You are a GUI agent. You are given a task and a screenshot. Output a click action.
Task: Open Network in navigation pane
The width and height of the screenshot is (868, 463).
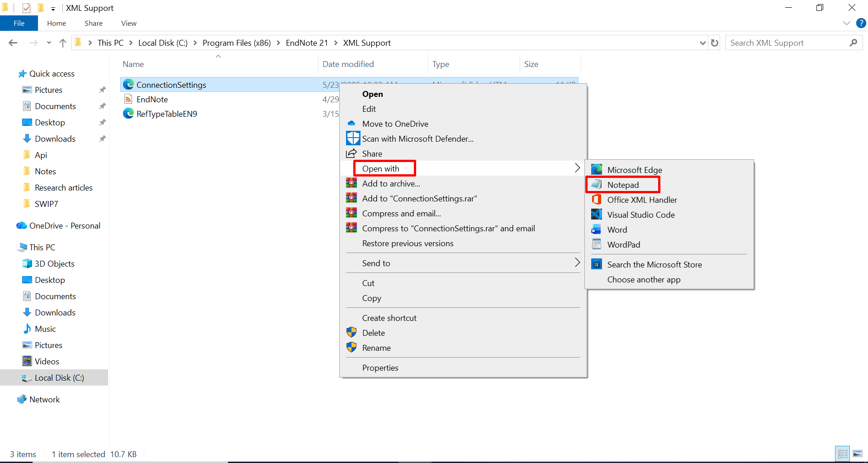(44, 399)
